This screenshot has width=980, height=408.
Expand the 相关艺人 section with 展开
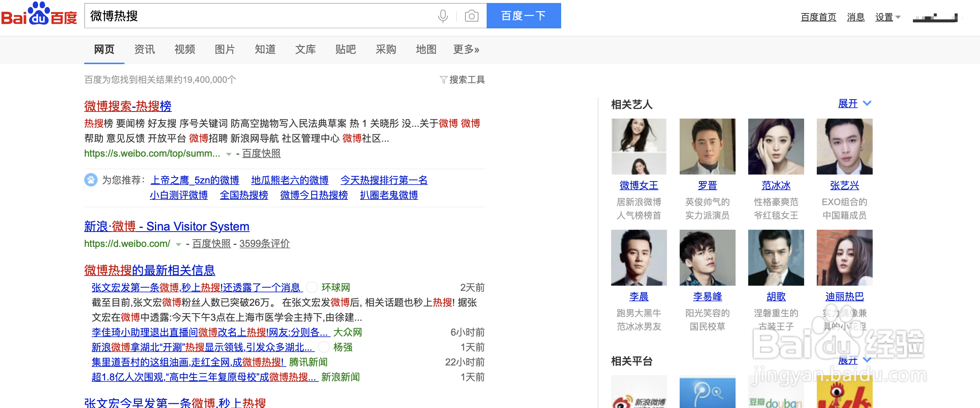[854, 104]
